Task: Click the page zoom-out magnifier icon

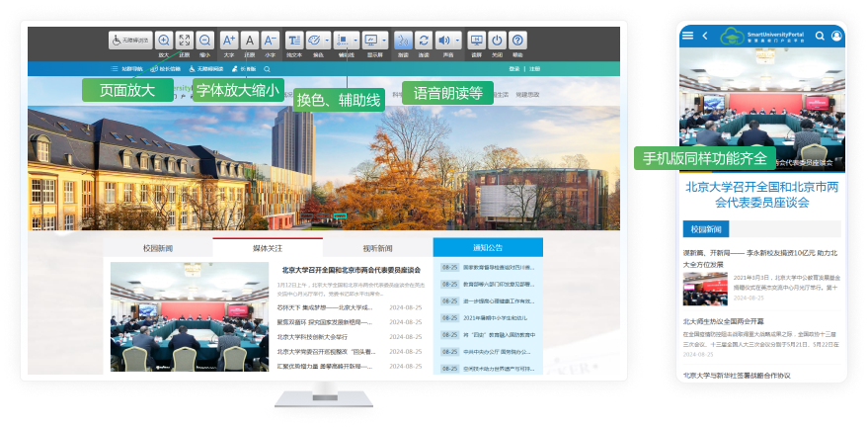Action: click(204, 41)
